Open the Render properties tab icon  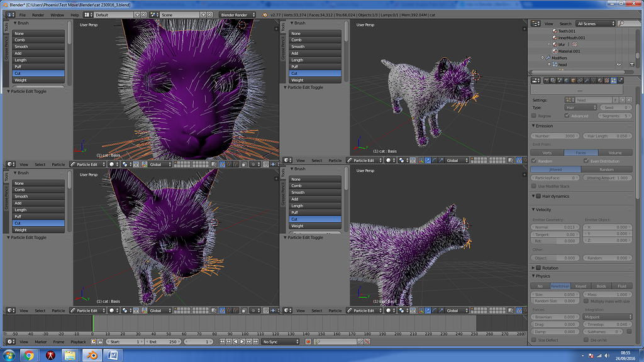coord(547,80)
